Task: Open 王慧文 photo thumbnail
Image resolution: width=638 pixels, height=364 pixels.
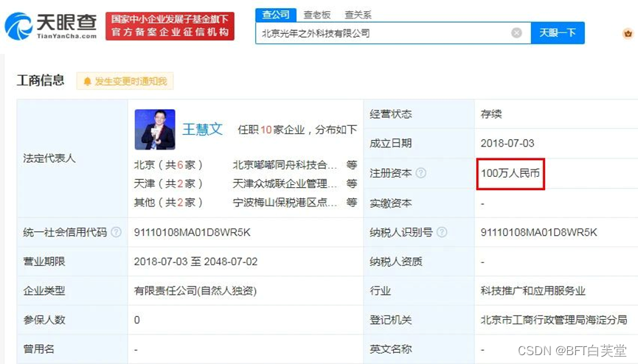Action: [155, 130]
